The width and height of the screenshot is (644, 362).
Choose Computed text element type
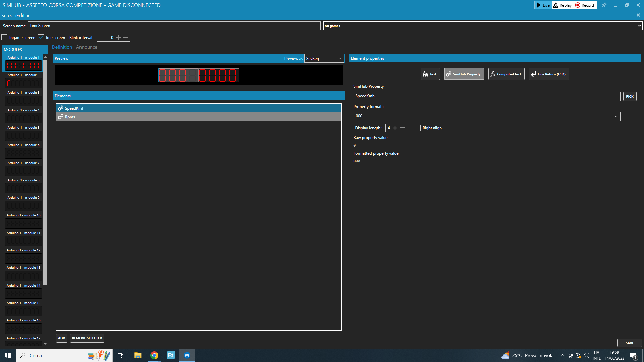(x=506, y=74)
